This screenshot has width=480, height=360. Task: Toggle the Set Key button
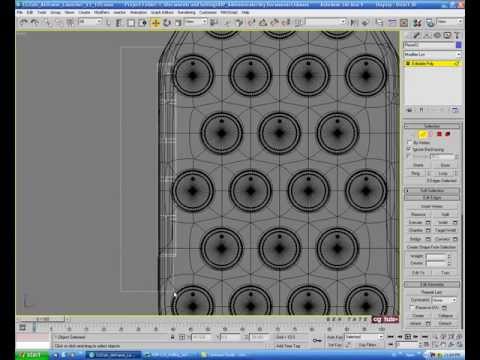335,345
